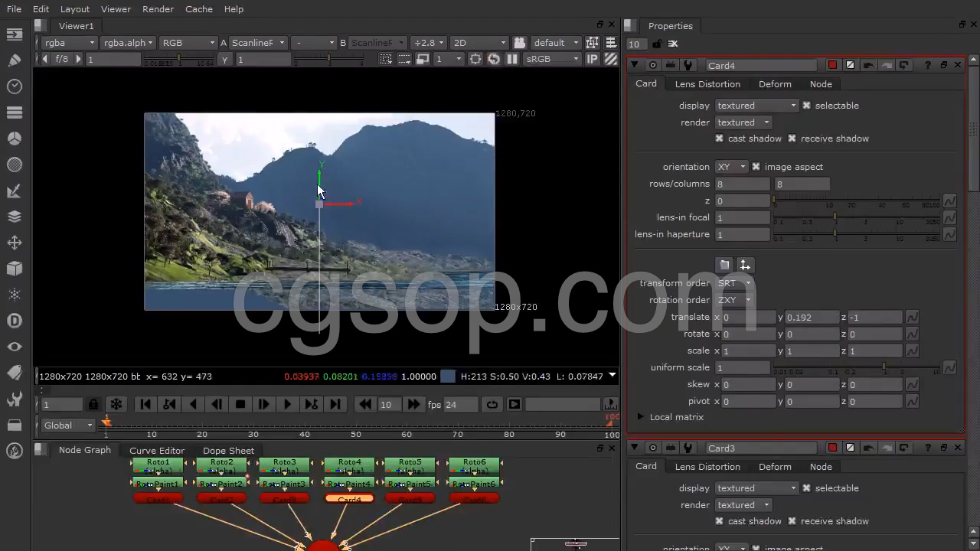980x551 pixels.
Task: Toggle cast shadow for Card4
Action: coord(719,139)
